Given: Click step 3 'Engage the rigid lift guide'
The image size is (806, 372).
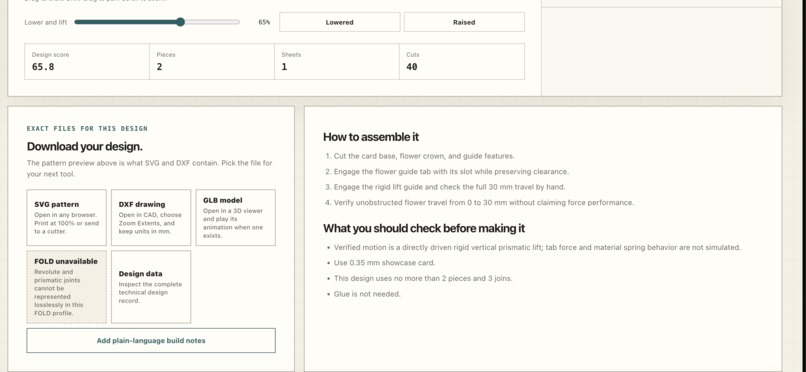Looking at the screenshot, I should click(x=449, y=187).
